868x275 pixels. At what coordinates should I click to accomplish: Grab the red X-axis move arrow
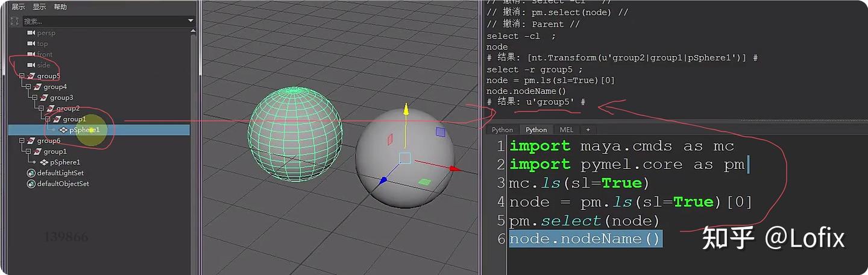pyautogui.click(x=455, y=169)
